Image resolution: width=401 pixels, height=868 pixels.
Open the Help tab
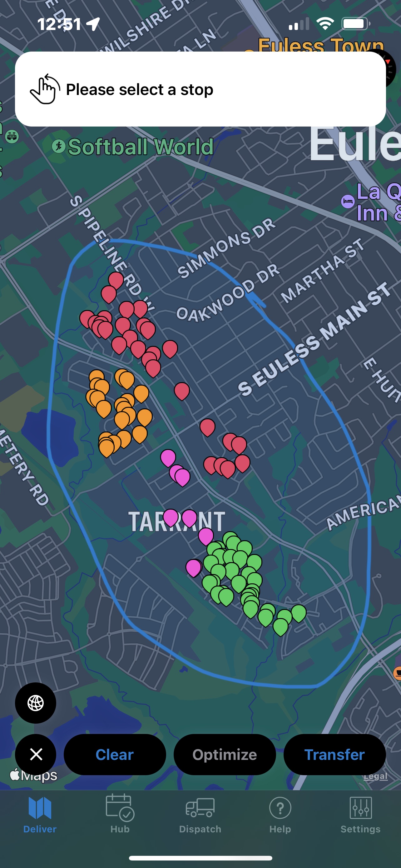pyautogui.click(x=280, y=813)
